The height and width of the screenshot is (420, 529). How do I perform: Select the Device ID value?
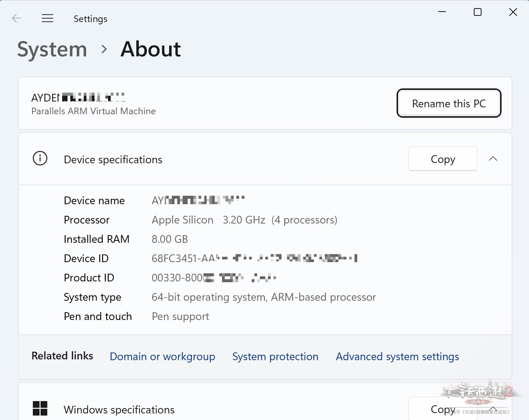point(254,258)
